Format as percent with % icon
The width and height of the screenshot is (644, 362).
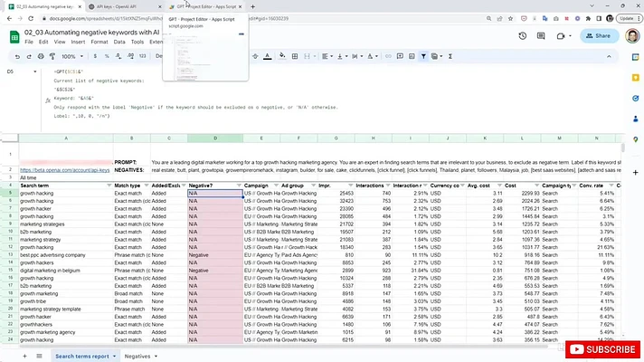click(107, 56)
